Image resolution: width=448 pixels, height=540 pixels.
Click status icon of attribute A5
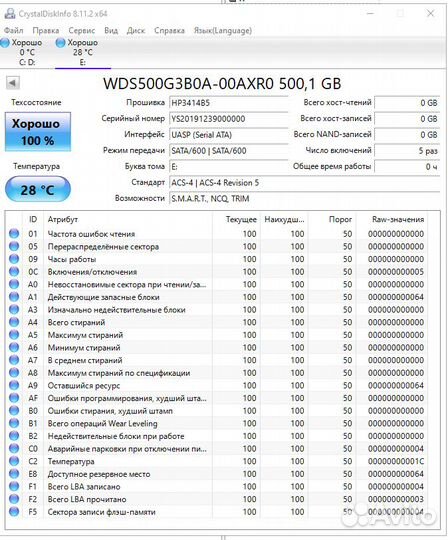[x=14, y=334]
